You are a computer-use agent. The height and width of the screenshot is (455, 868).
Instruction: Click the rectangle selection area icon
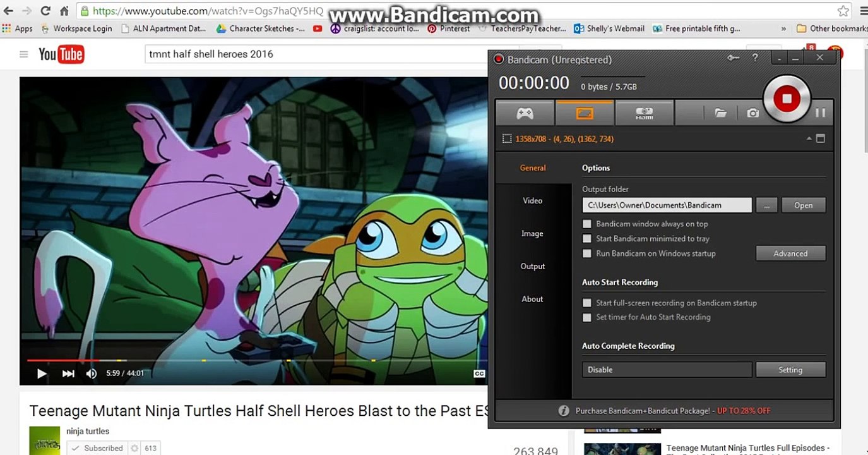pyautogui.click(x=506, y=139)
